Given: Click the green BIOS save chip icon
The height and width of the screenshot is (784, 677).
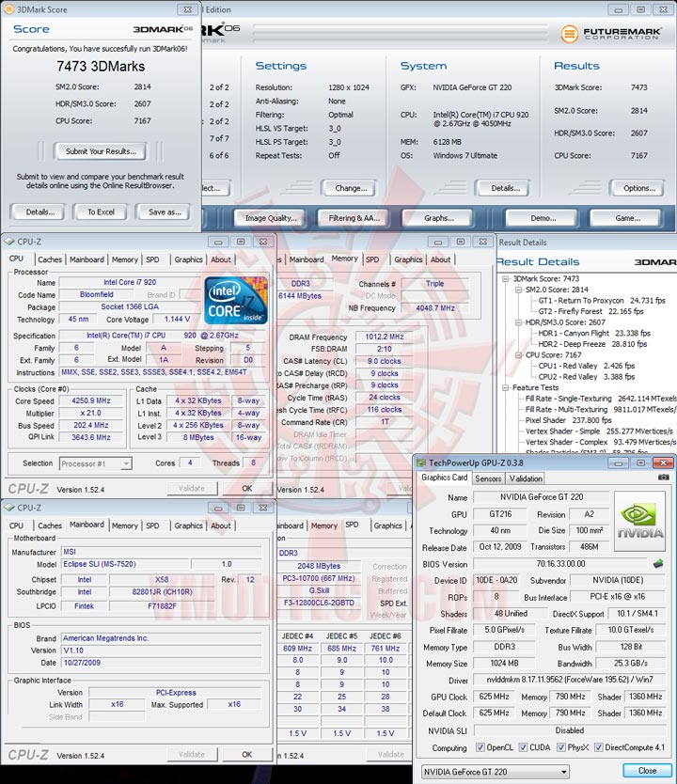Looking at the screenshot, I should tap(658, 564).
